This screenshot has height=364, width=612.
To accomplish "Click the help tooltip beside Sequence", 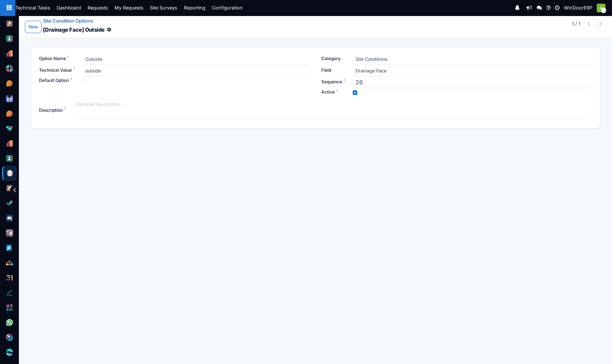I will coord(344,80).
